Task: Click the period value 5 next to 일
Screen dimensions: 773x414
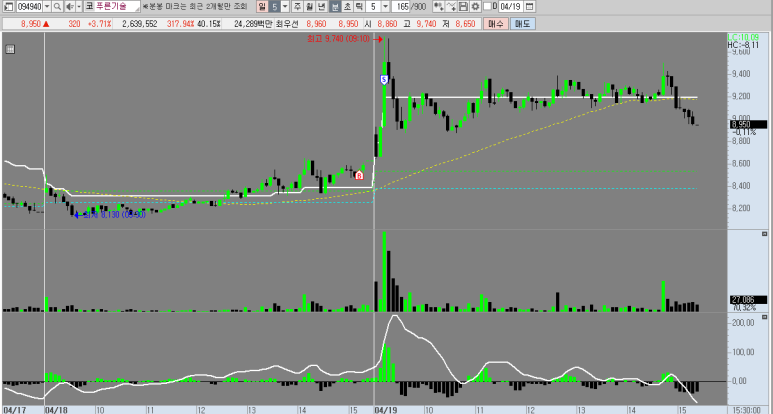Action: click(x=275, y=6)
